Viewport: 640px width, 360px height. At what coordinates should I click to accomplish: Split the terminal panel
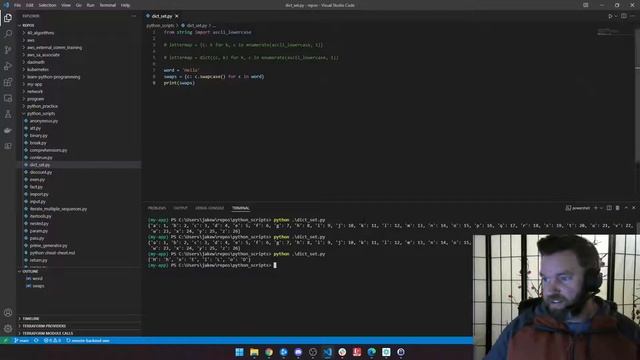[609, 208]
